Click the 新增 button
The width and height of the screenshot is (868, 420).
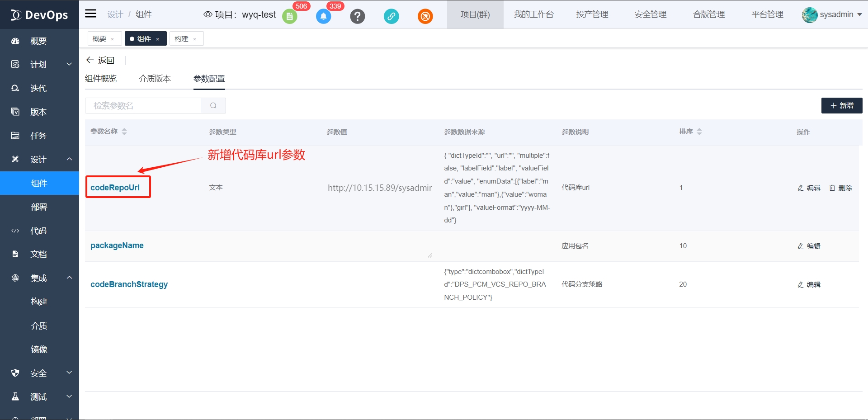point(841,106)
